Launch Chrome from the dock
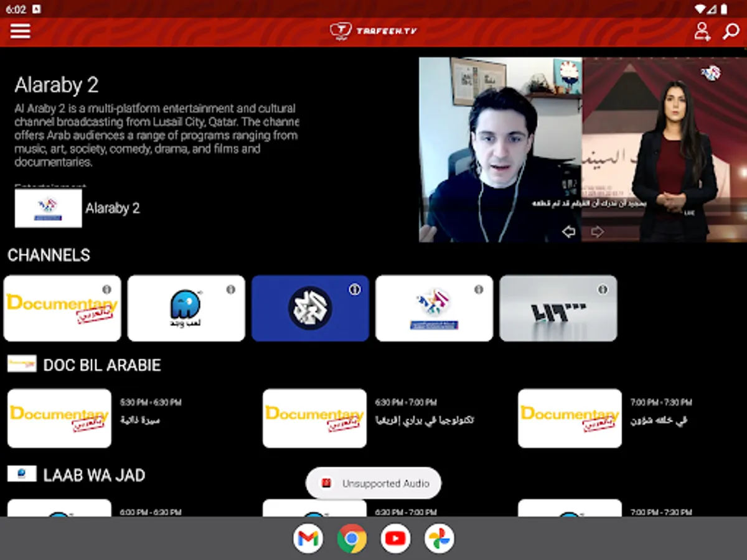The image size is (747, 560). coord(352,539)
